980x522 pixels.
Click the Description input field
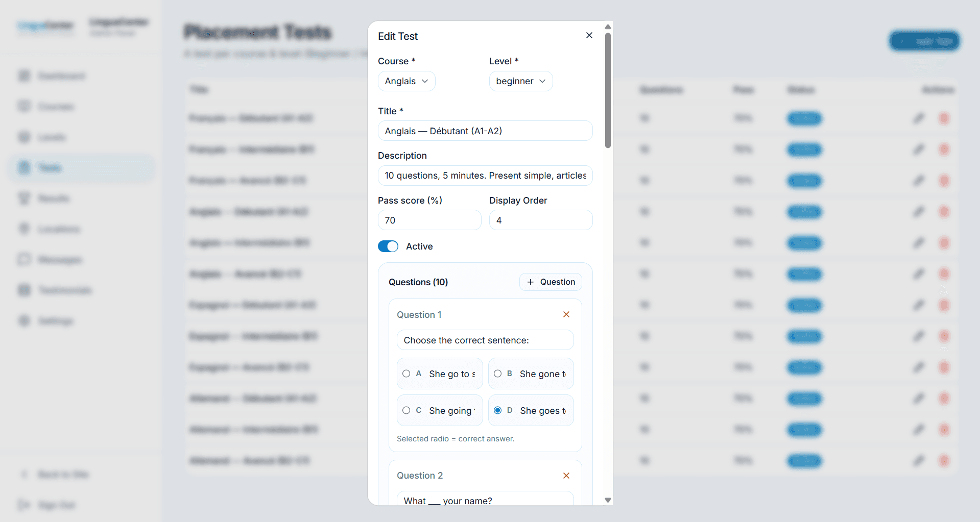(485, 176)
